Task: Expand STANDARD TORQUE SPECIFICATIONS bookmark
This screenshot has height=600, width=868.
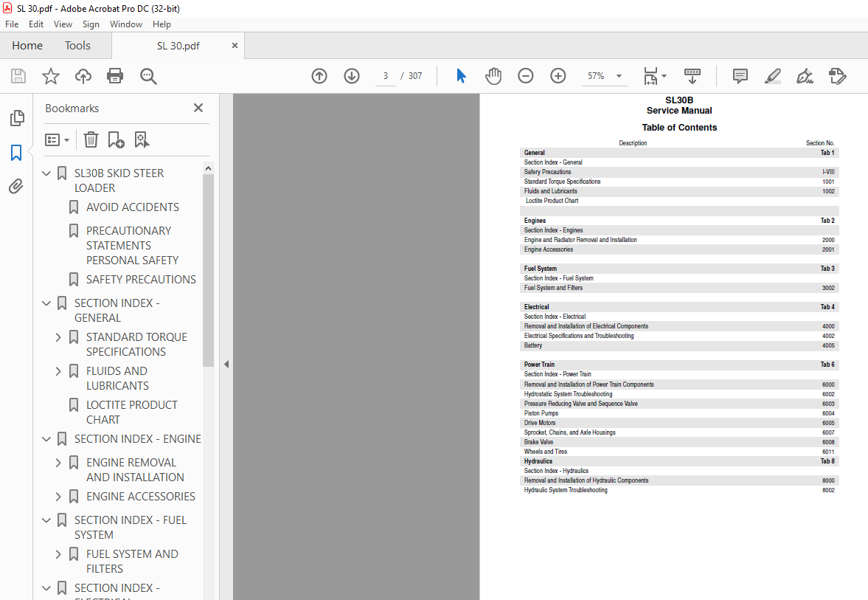Action: pos(58,337)
